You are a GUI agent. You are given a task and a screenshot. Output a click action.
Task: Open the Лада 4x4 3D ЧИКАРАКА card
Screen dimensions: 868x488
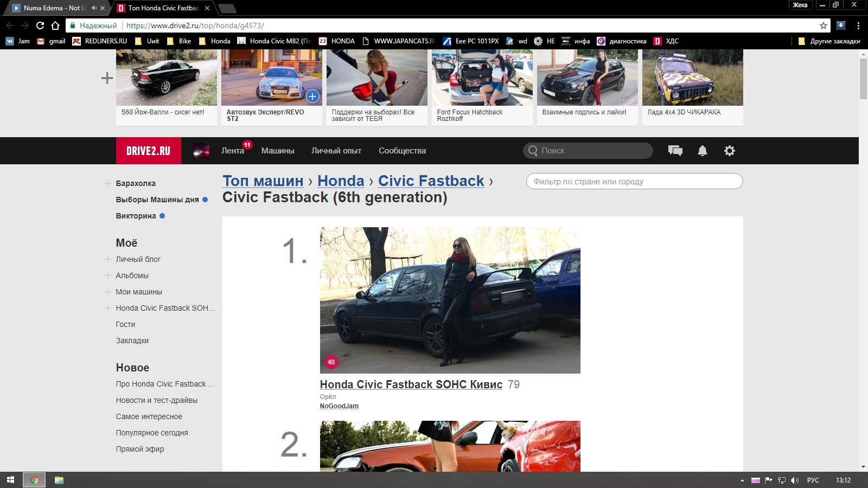[693, 87]
